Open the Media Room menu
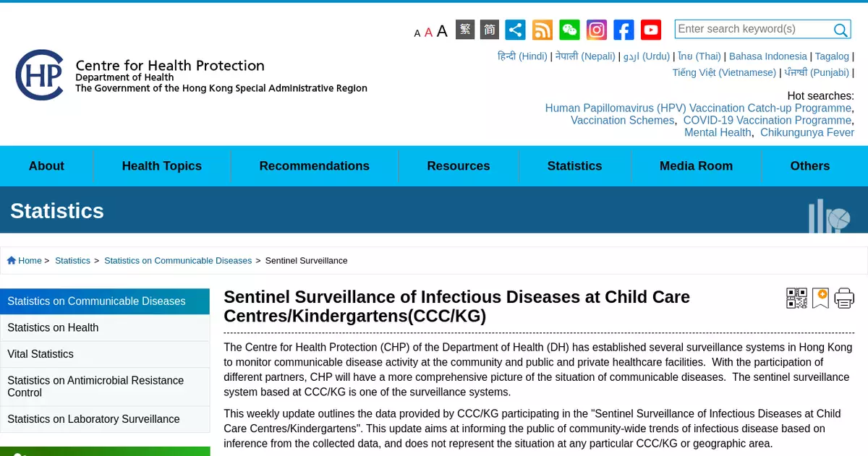This screenshot has height=456, width=868. (696, 166)
